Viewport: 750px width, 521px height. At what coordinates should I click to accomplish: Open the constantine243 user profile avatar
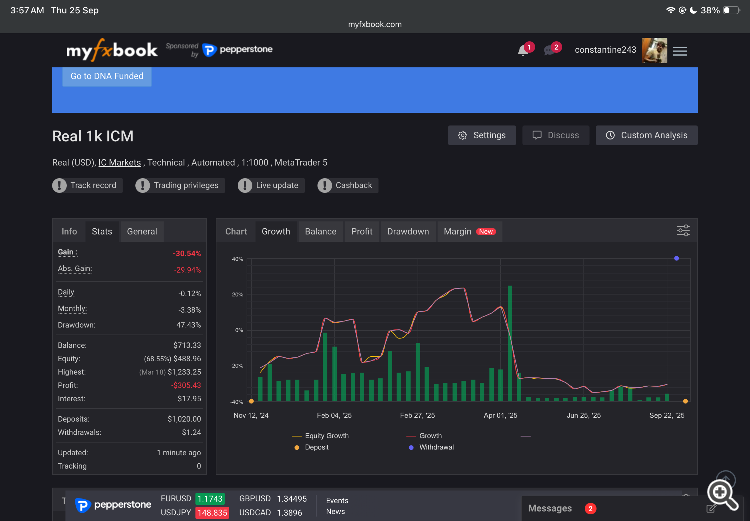click(654, 50)
